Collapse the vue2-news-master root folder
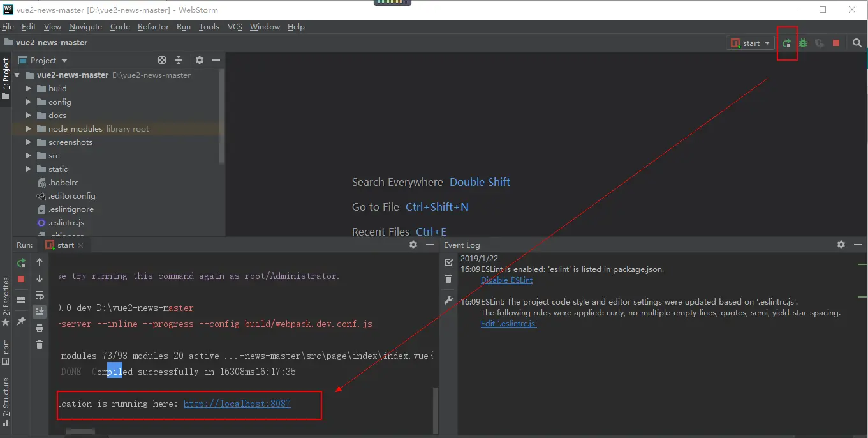Image resolution: width=868 pixels, height=438 pixels. pos(17,75)
